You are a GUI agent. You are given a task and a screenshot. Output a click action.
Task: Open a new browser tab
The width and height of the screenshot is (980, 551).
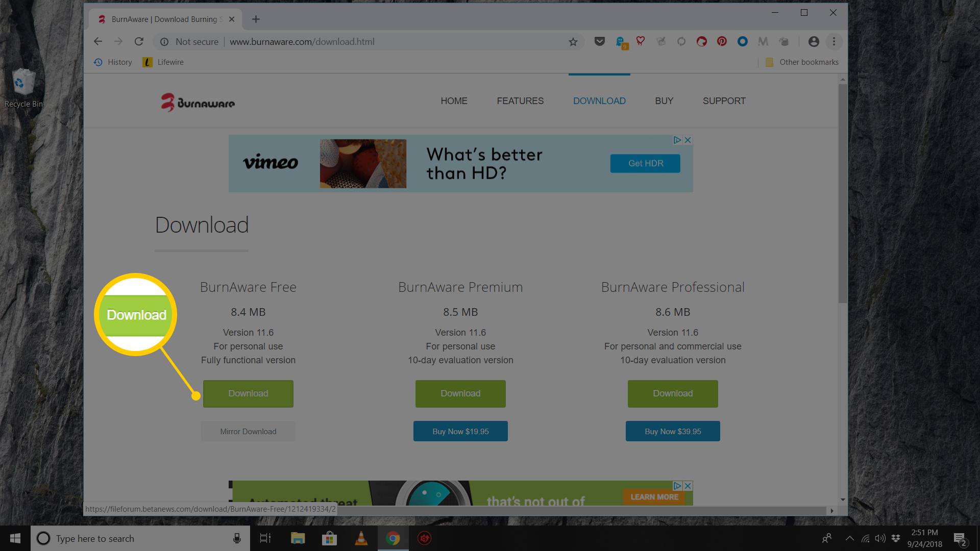[x=256, y=19]
